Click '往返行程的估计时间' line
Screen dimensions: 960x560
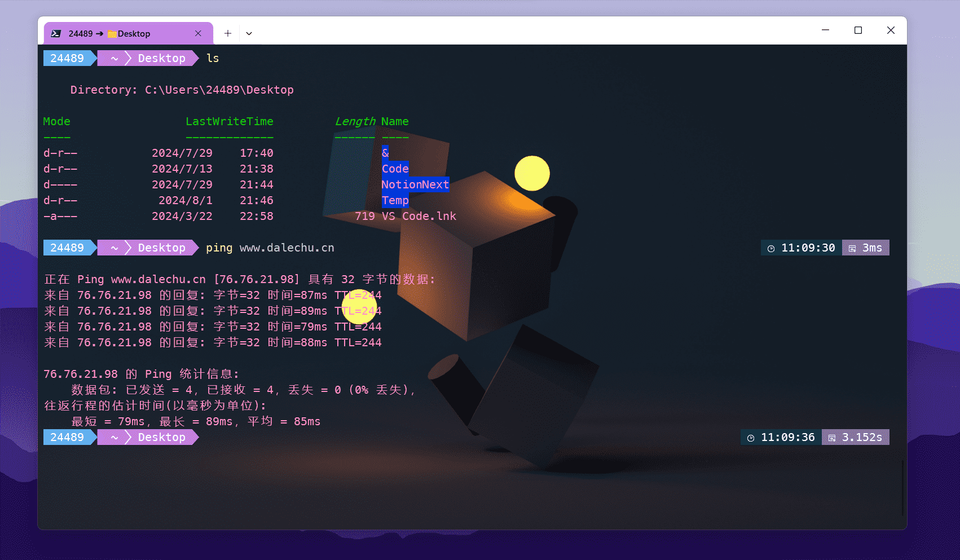pyautogui.click(x=155, y=405)
